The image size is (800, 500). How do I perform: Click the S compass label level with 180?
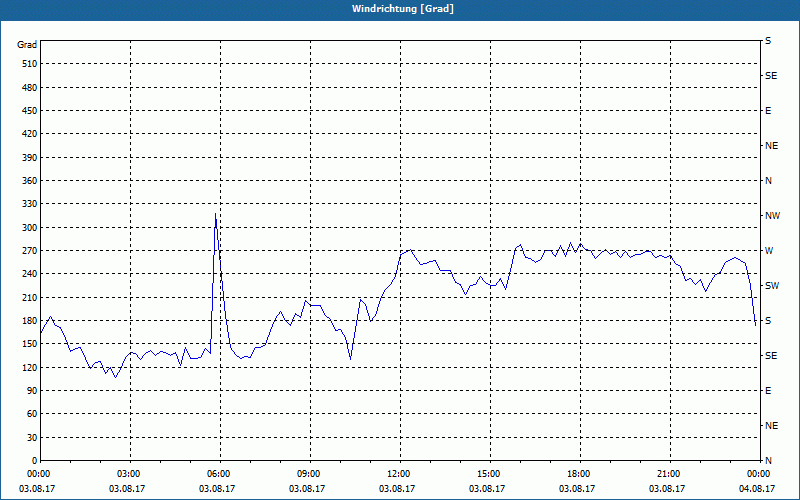(x=768, y=321)
